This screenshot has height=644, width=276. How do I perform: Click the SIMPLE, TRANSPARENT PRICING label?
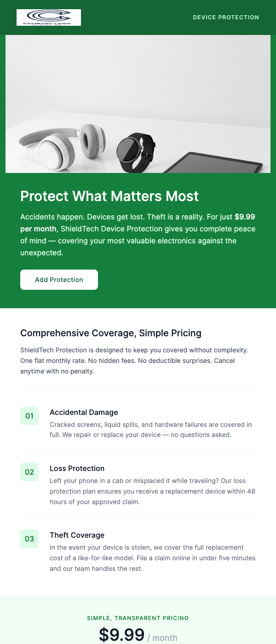[x=138, y=618]
